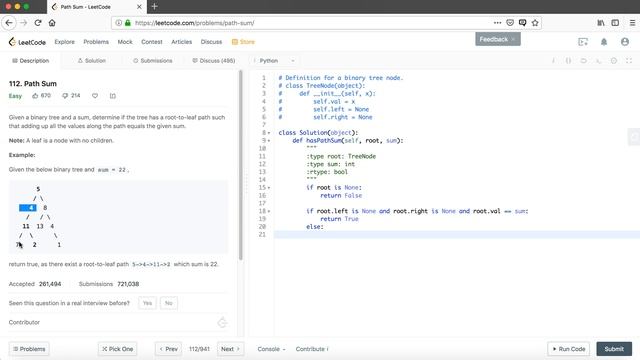Open the user profile avatar

pyautogui.click(x=624, y=42)
